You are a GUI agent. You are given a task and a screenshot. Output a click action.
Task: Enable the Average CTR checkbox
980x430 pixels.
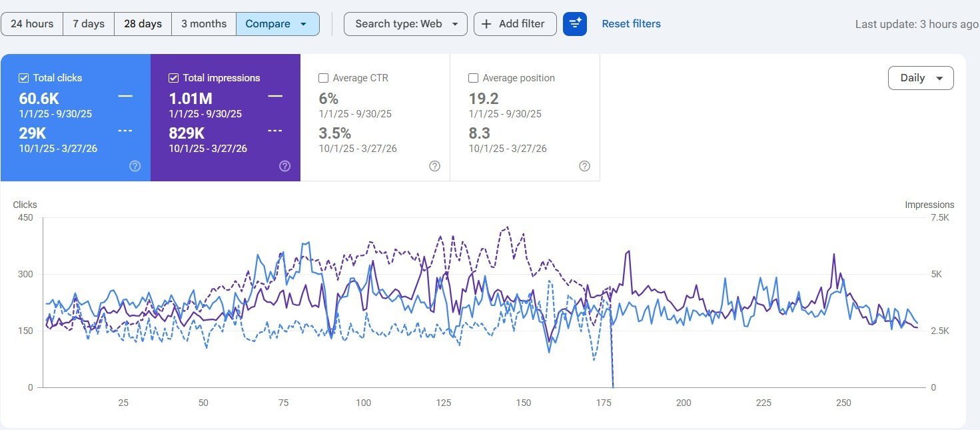click(x=324, y=78)
